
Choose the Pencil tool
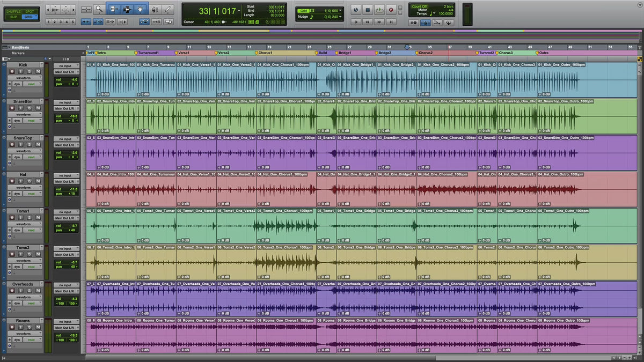point(168,9)
